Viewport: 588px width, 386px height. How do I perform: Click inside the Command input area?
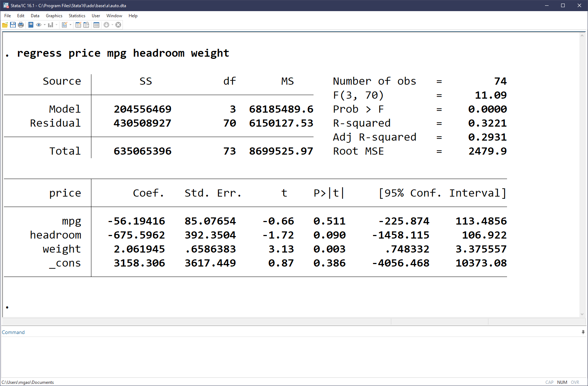coord(287,356)
